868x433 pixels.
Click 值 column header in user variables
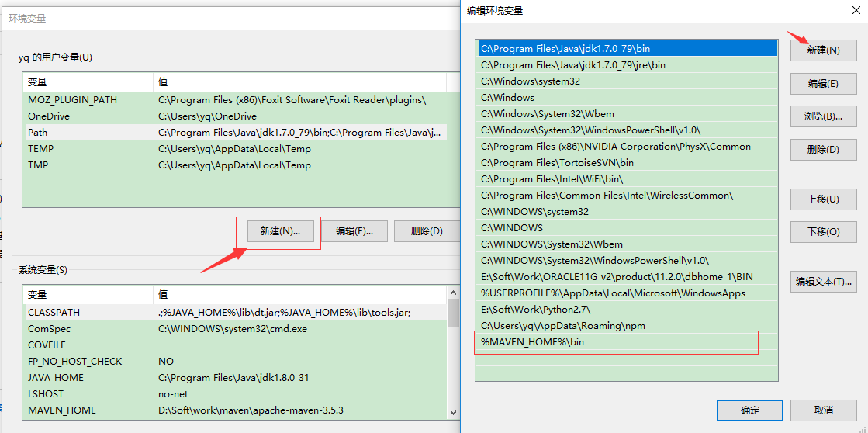pyautogui.click(x=299, y=82)
